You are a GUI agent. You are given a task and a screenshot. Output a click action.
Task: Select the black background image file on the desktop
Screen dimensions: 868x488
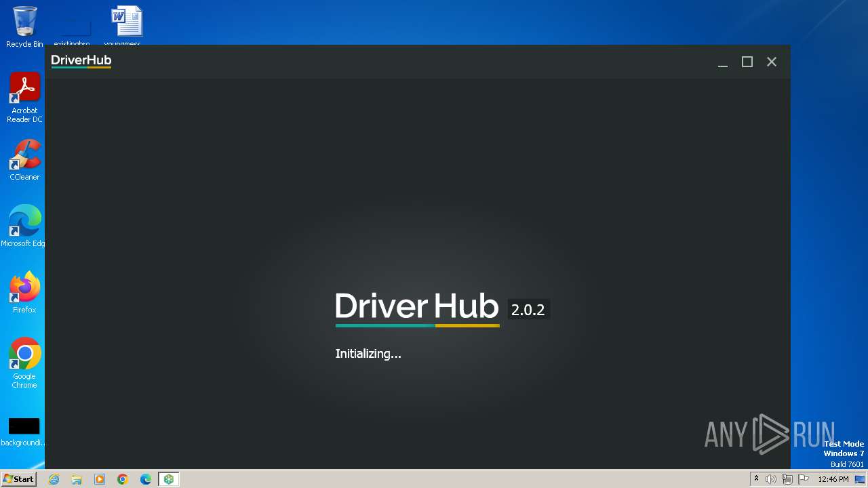(24, 432)
